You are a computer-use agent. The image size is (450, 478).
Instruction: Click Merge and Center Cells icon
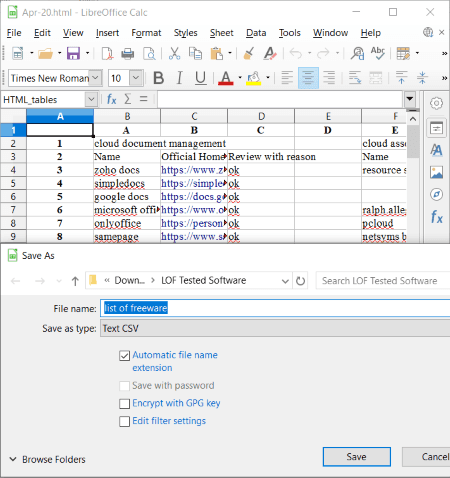376,78
